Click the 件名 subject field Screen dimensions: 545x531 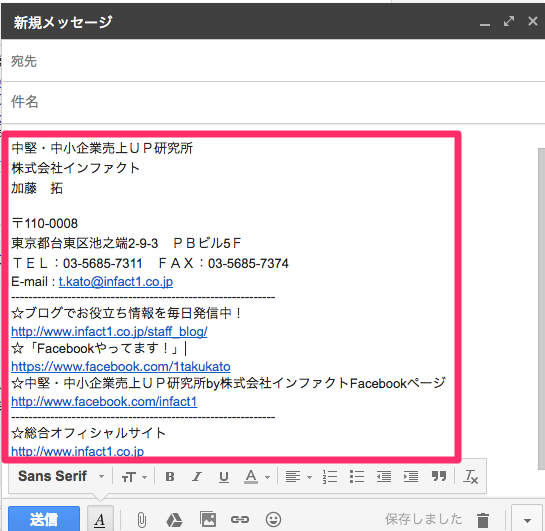(x=273, y=102)
